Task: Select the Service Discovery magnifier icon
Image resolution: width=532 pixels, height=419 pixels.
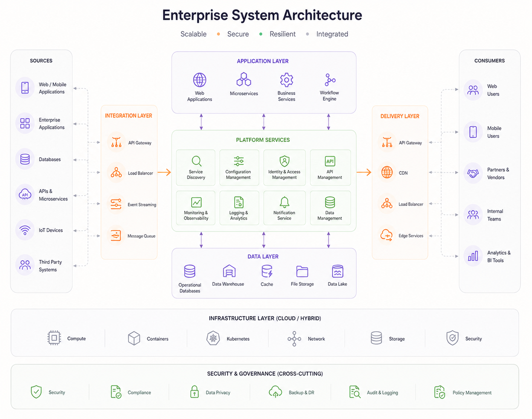Action: (x=197, y=161)
